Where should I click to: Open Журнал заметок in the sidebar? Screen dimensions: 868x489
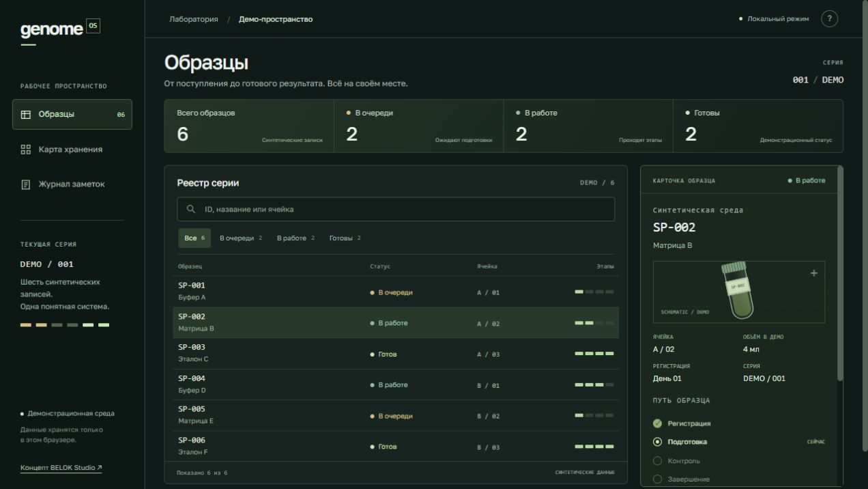(72, 184)
